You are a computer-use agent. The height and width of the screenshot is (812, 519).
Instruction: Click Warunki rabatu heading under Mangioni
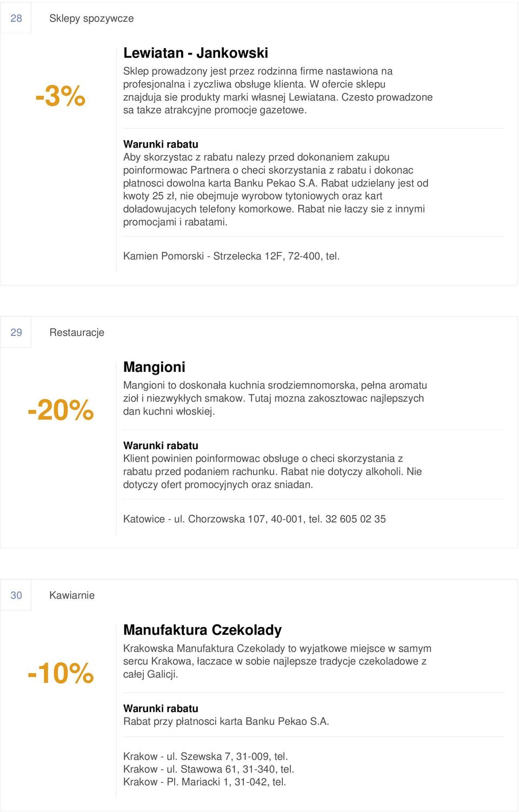(x=161, y=446)
